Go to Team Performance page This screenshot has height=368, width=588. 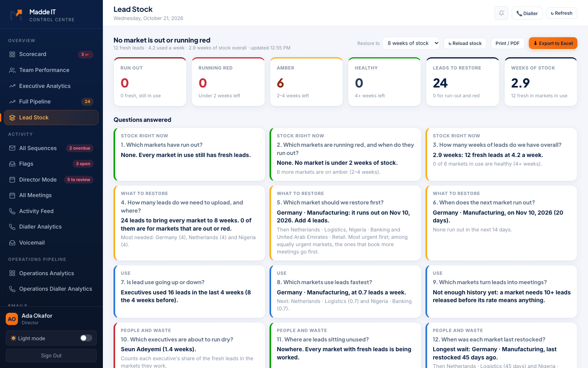click(x=51, y=70)
